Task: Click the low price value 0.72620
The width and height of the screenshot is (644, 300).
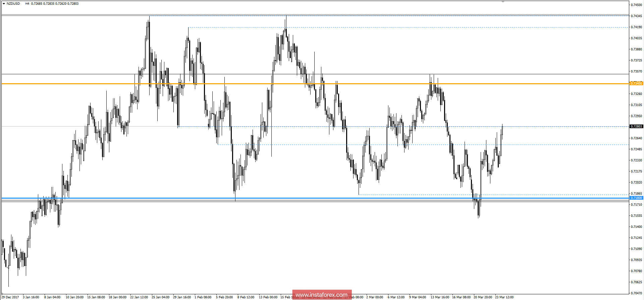Action: click(x=61, y=4)
